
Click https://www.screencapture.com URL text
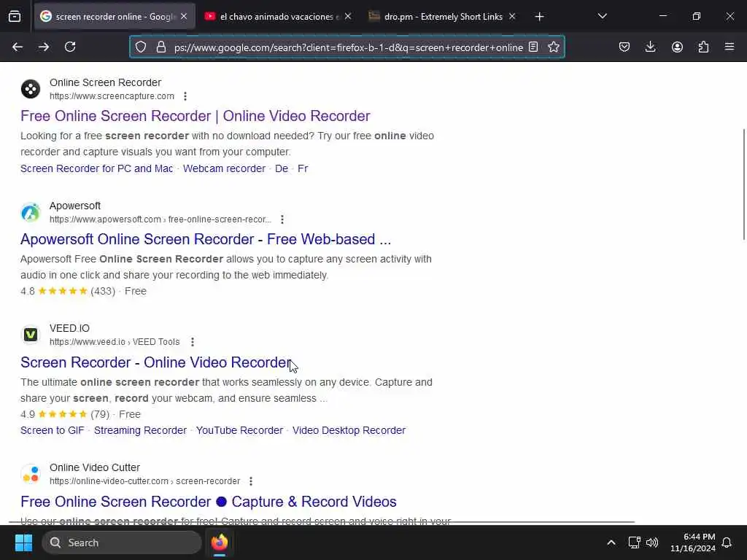(x=112, y=96)
